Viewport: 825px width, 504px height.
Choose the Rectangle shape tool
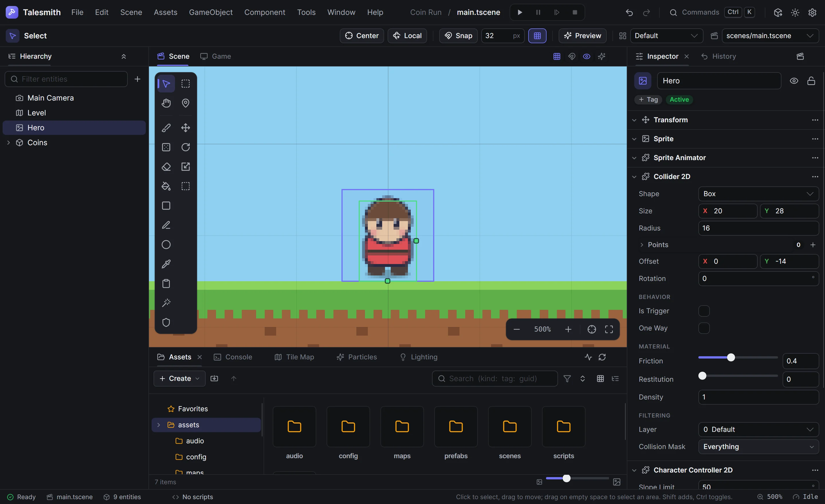(x=166, y=206)
